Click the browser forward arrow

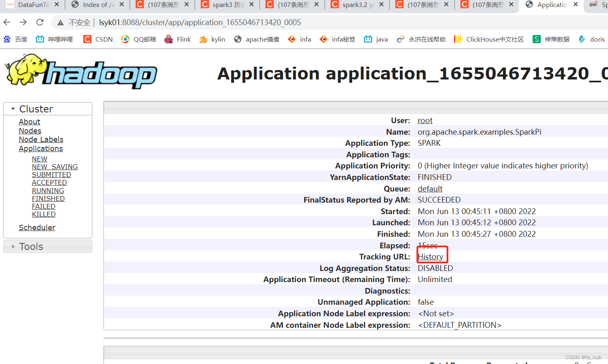point(23,22)
